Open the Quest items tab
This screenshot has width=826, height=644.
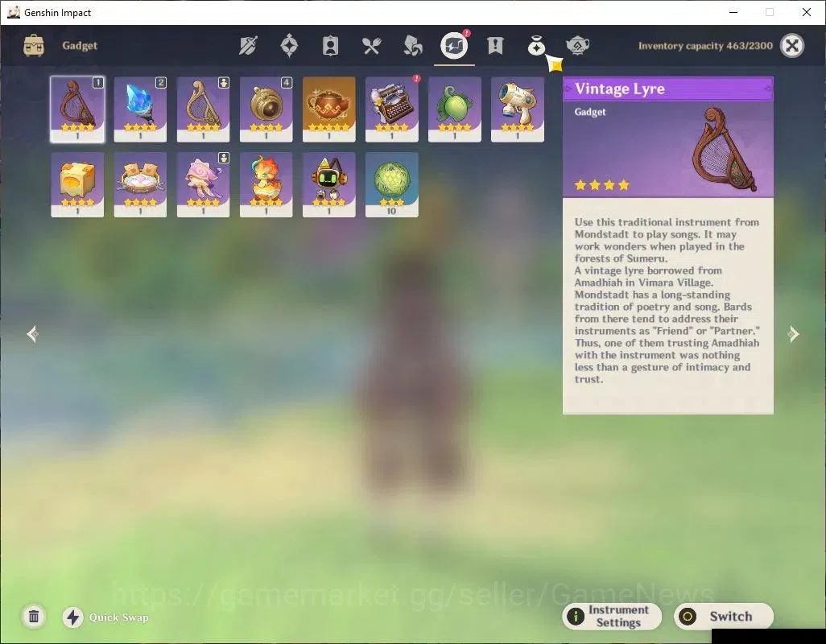tap(495, 46)
